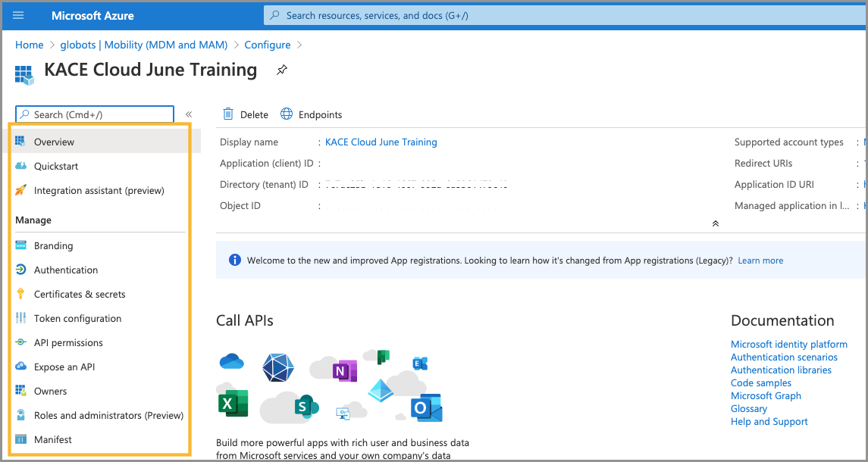Open the Azure portal hamburger menu
Viewport: 868px width, 462px height.
coord(18,15)
